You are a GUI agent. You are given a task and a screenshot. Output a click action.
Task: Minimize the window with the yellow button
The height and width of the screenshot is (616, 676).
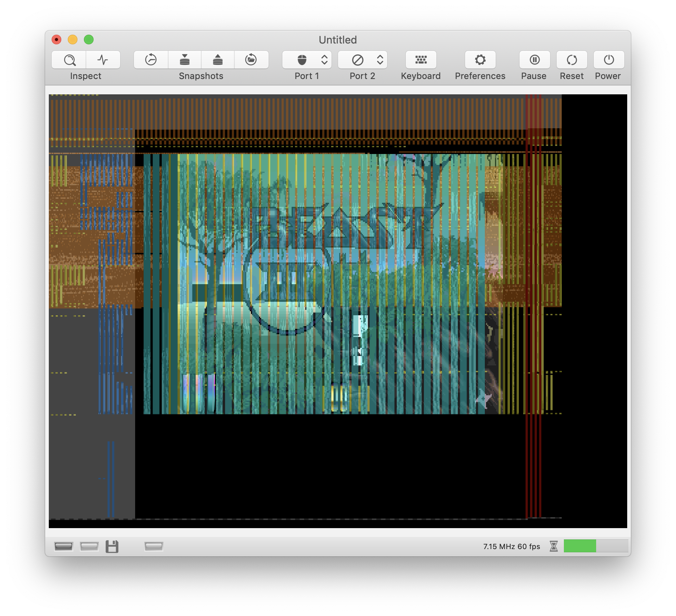tap(73, 40)
